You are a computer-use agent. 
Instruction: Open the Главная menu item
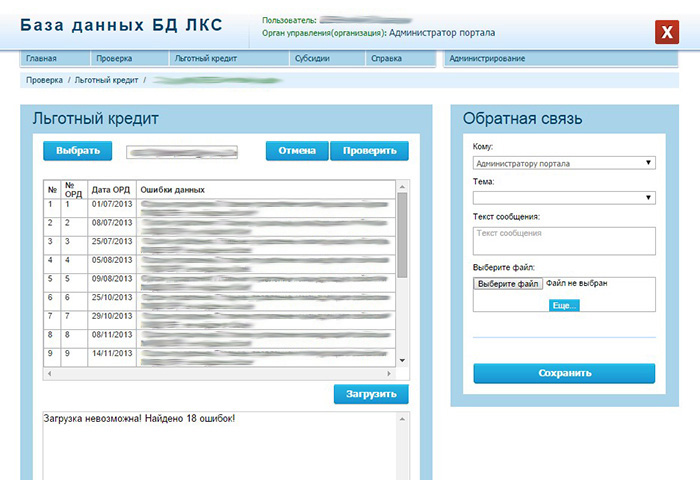pyautogui.click(x=41, y=59)
